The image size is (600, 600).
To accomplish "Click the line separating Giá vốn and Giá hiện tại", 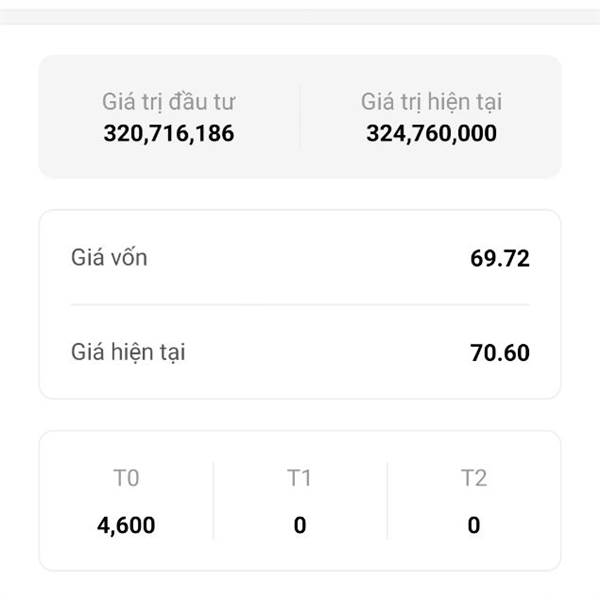I will coord(300,305).
